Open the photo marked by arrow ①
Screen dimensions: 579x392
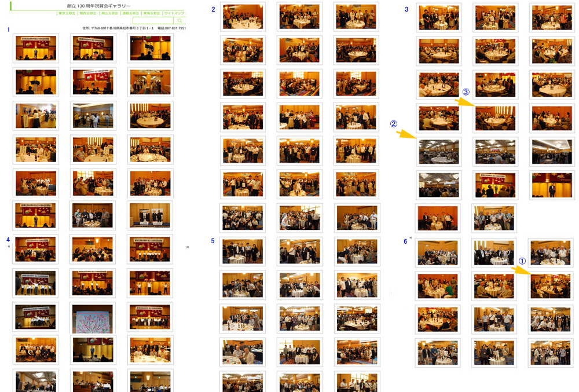coord(551,285)
